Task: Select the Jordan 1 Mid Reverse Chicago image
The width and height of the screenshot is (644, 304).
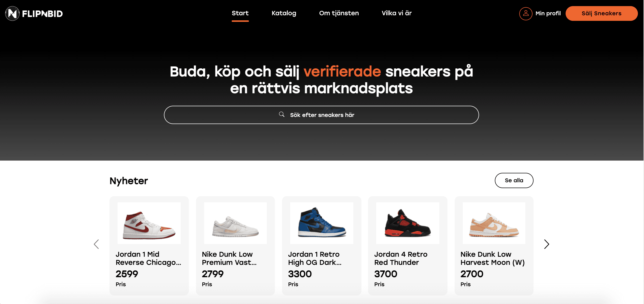Action: click(x=149, y=223)
